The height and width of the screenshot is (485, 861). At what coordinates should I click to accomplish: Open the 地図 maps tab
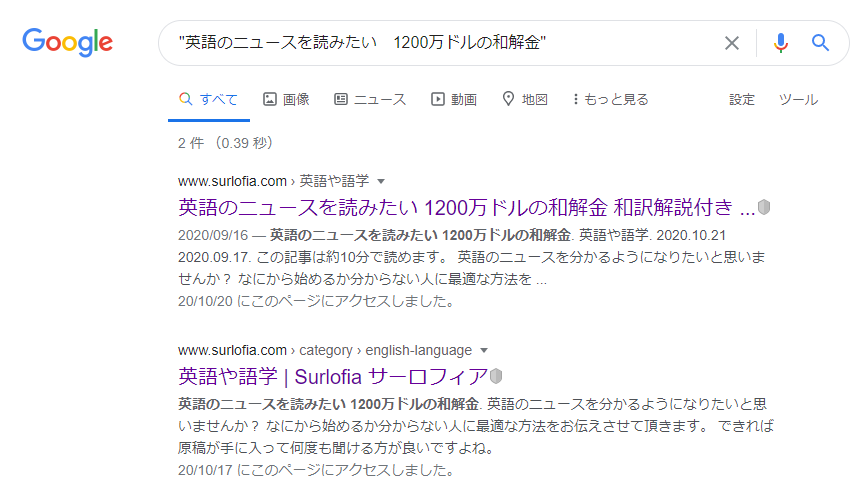(x=525, y=99)
